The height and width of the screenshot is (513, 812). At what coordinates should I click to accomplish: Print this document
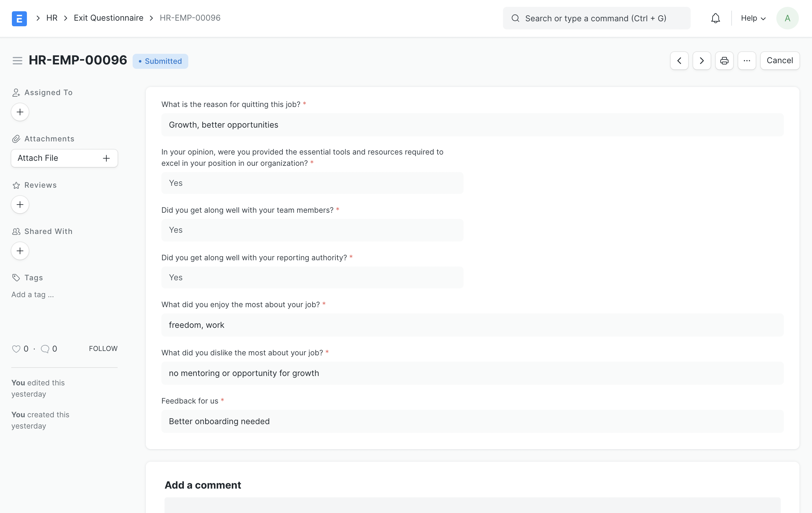(x=724, y=61)
